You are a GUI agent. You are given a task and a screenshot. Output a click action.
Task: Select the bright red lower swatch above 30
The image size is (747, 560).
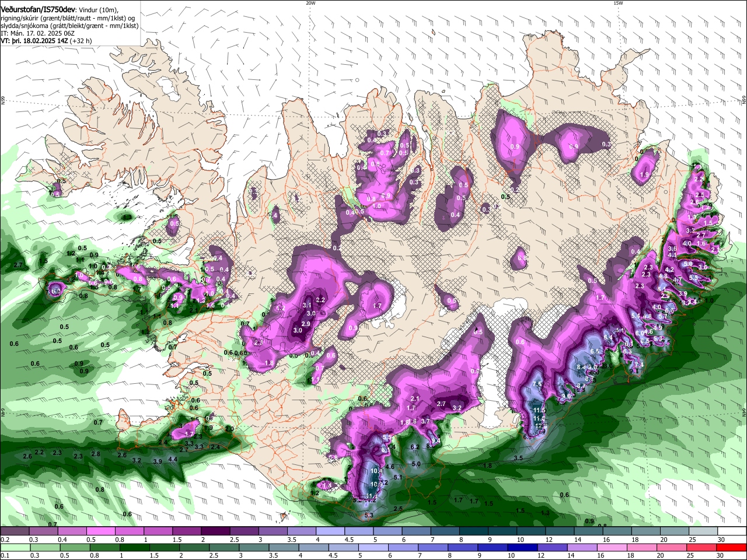coord(731,547)
